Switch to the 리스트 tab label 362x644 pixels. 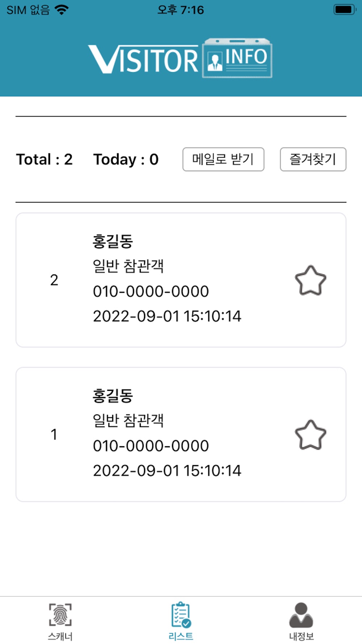[181, 636]
